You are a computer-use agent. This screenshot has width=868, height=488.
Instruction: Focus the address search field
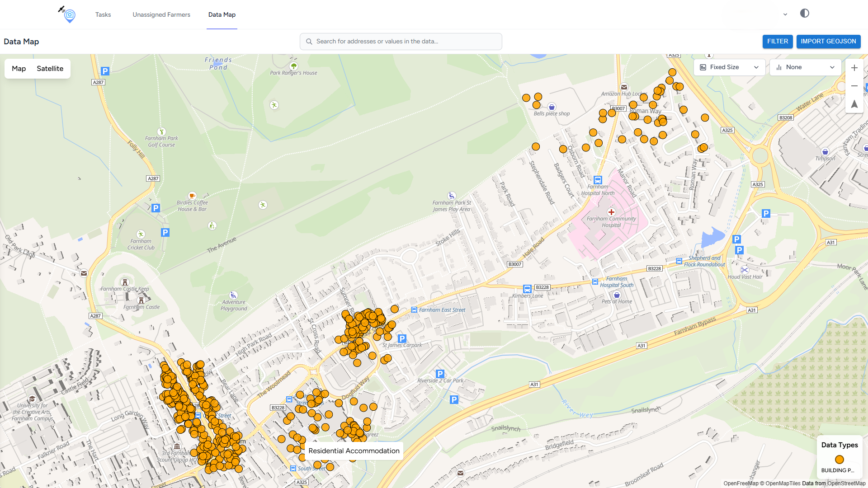tap(401, 41)
